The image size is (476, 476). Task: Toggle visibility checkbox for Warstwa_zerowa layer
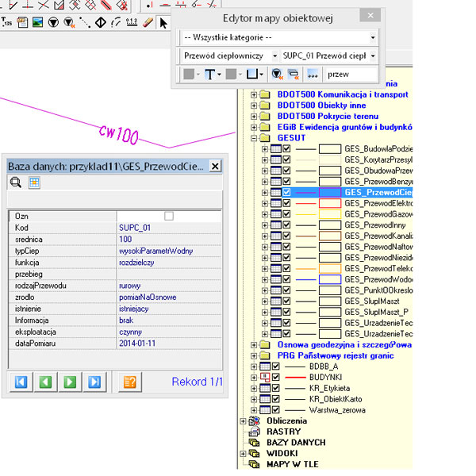pos(275,410)
